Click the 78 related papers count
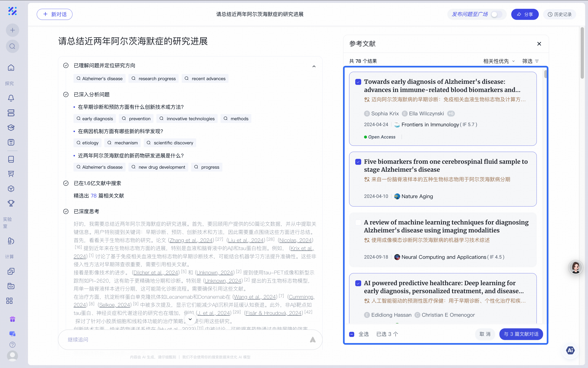This screenshot has width=588, height=368. [94, 196]
